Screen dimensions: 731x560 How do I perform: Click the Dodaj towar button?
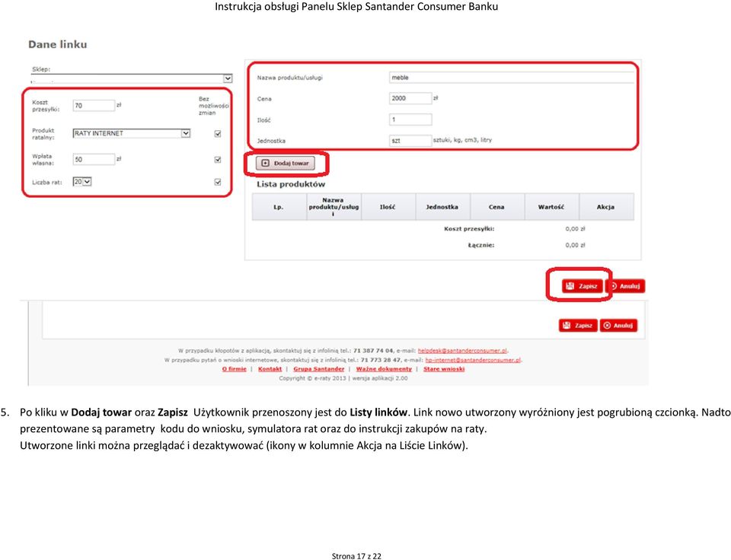(286, 163)
